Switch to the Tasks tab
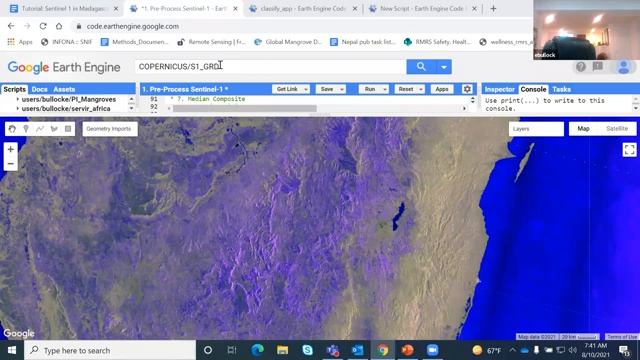The image size is (640, 360). click(561, 89)
